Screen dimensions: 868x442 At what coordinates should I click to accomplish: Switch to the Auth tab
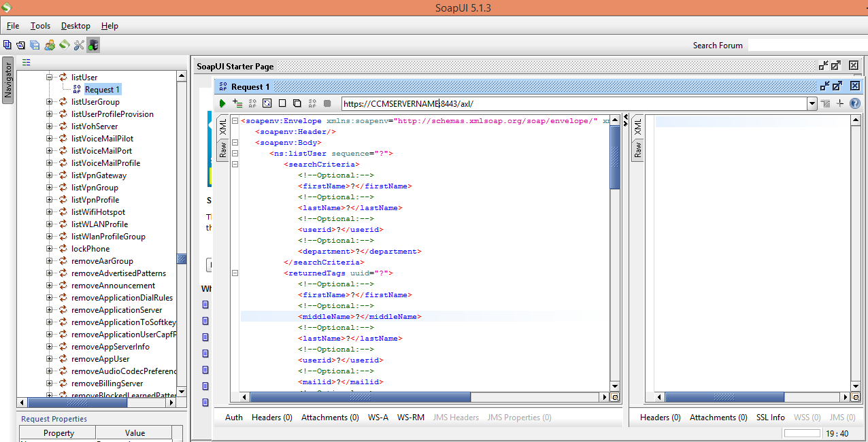click(233, 417)
